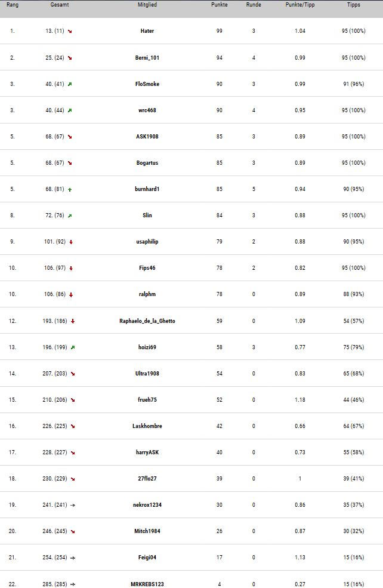Image resolution: width=383 pixels, height=588 pixels.
Task: Sort by the Gesamt column header
Action: tap(60, 5)
